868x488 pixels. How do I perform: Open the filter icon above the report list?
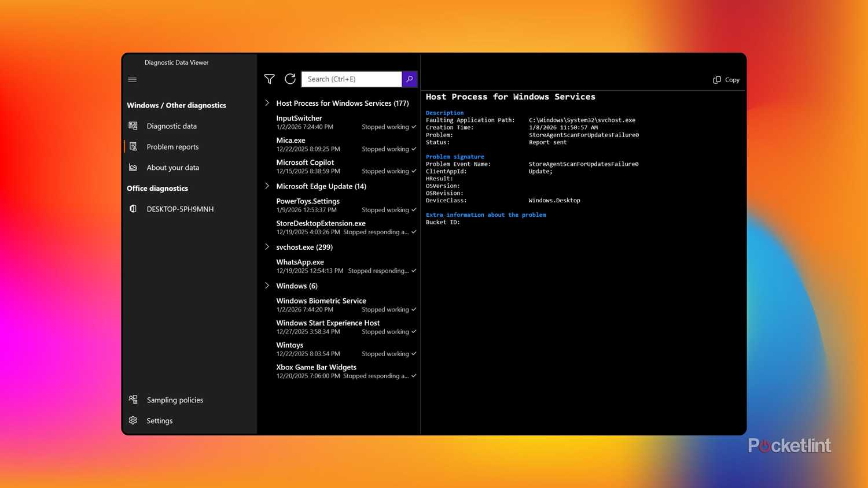269,79
